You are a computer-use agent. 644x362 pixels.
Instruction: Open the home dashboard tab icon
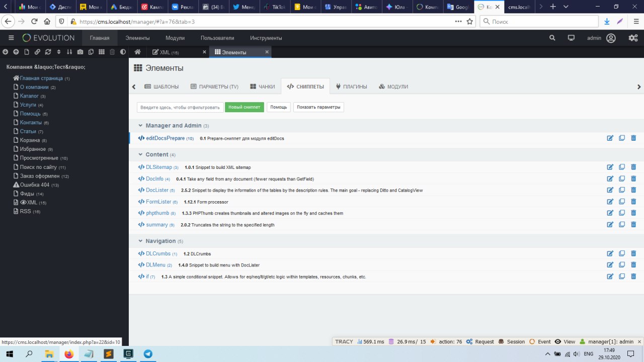click(x=137, y=52)
